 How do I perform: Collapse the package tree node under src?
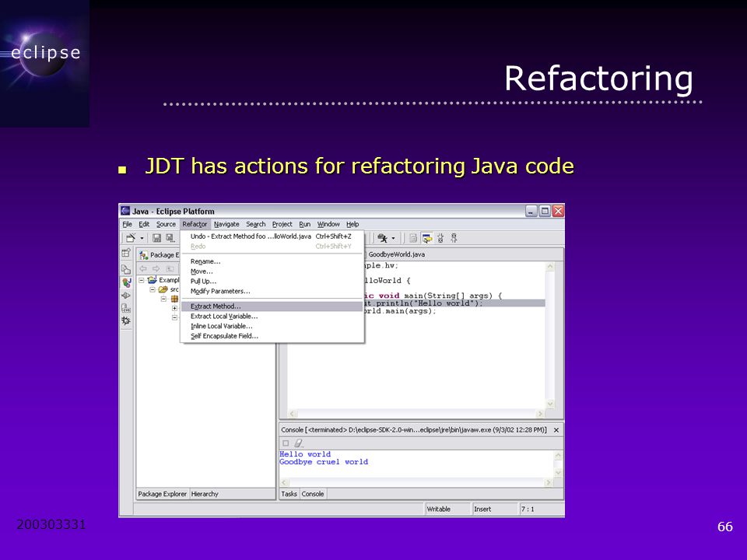click(x=163, y=299)
